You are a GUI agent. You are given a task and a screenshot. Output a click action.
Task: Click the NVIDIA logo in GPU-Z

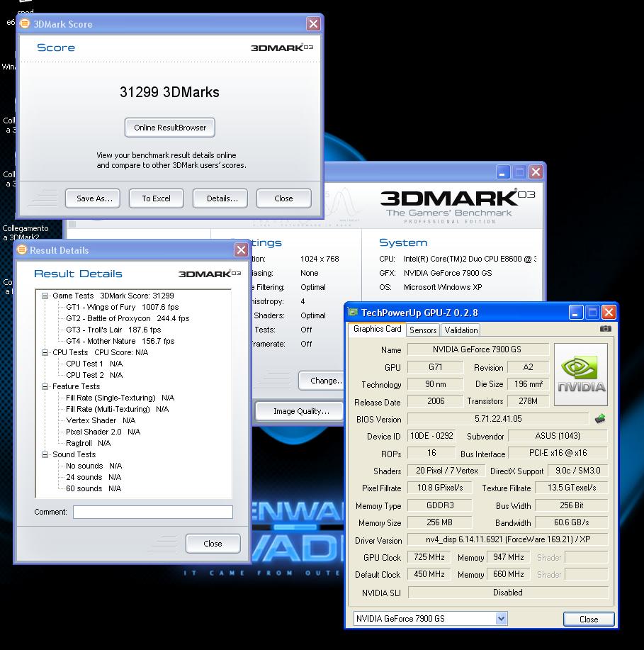tap(581, 374)
